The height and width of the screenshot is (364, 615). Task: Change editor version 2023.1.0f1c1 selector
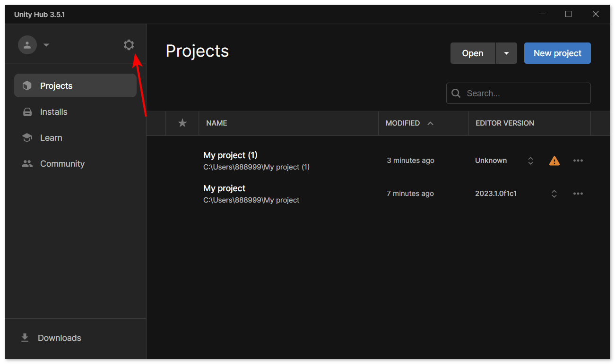(554, 194)
